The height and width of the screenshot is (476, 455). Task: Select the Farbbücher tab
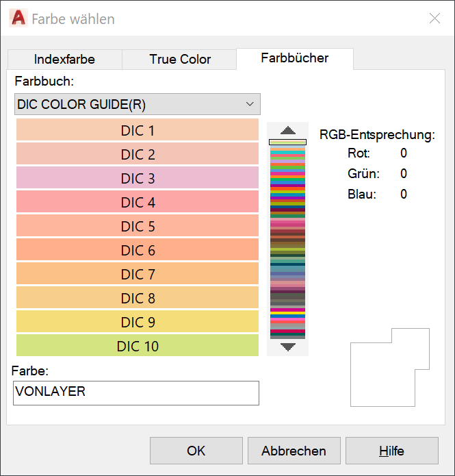coord(295,58)
